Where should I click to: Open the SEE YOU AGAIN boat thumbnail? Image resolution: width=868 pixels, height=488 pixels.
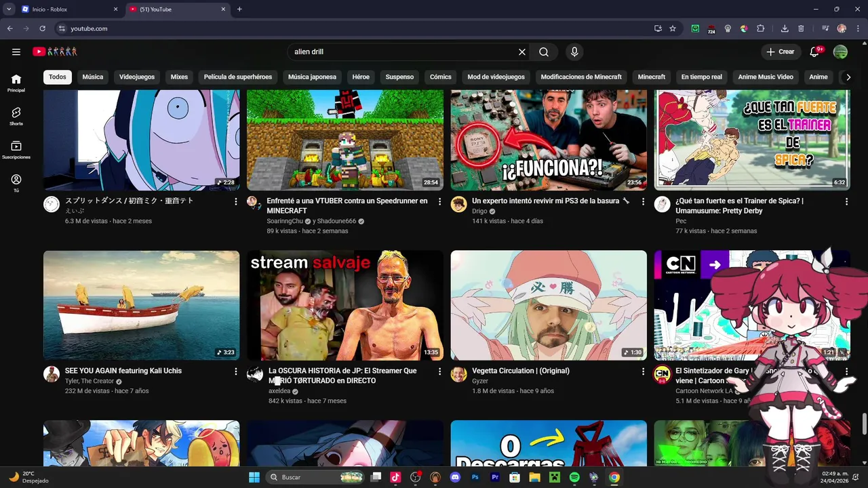tap(141, 305)
